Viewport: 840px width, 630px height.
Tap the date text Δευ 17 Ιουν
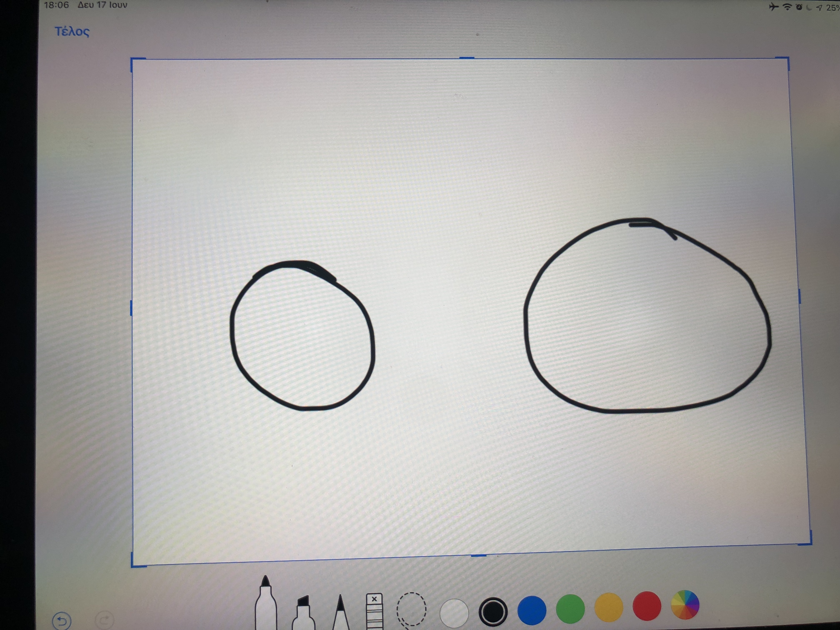[x=102, y=5]
